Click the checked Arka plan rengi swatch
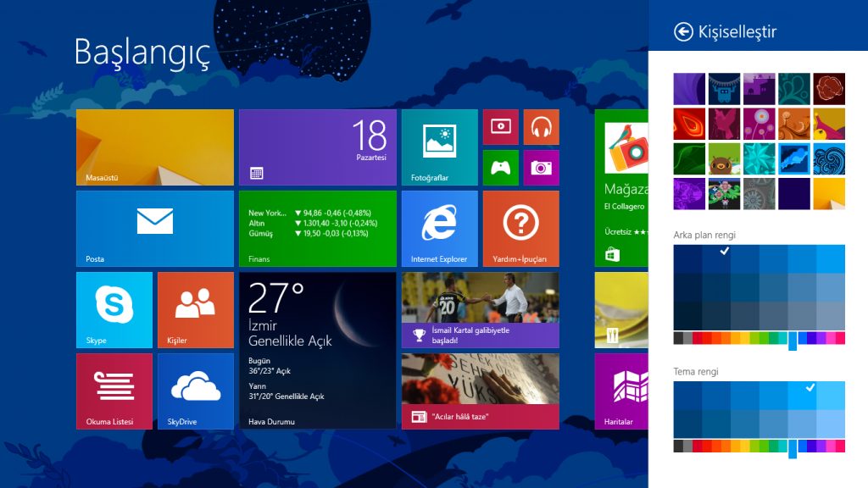868x488 pixels. 716,259
